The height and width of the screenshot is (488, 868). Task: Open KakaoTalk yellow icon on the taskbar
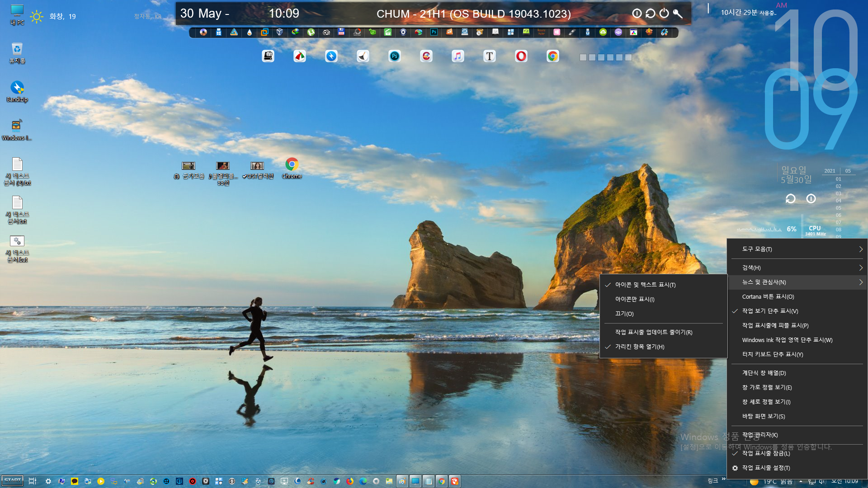pyautogui.click(x=75, y=481)
